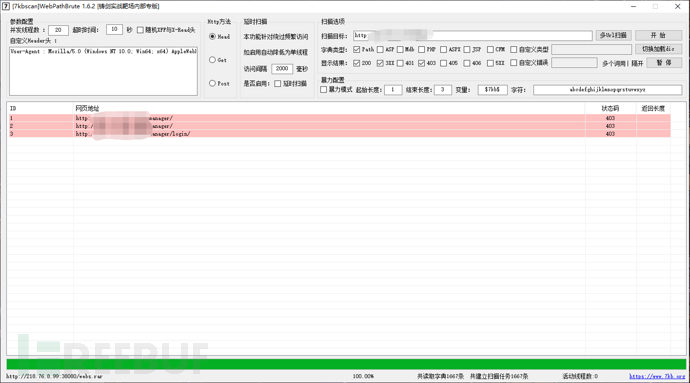Click the 切换加载dic button

(x=658, y=49)
